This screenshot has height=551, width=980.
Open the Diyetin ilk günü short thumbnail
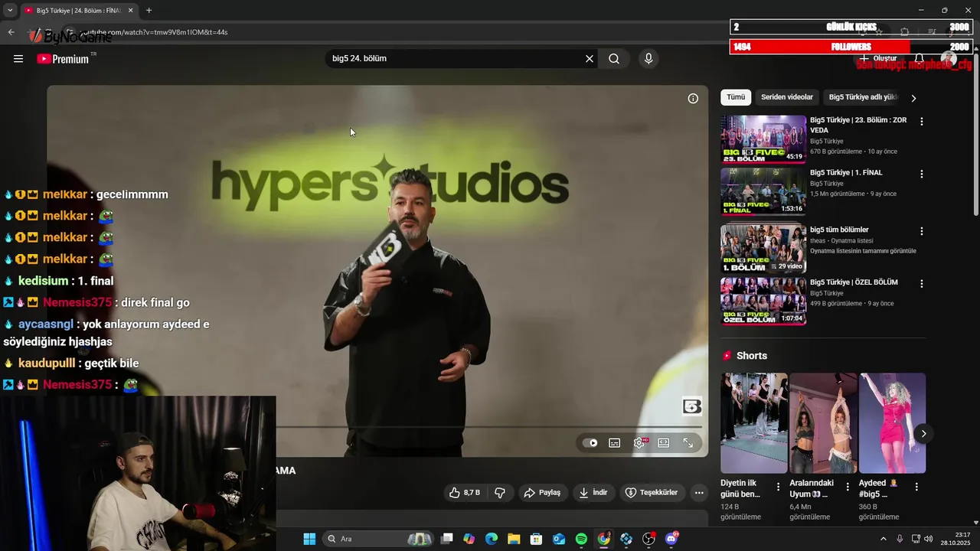[753, 423]
